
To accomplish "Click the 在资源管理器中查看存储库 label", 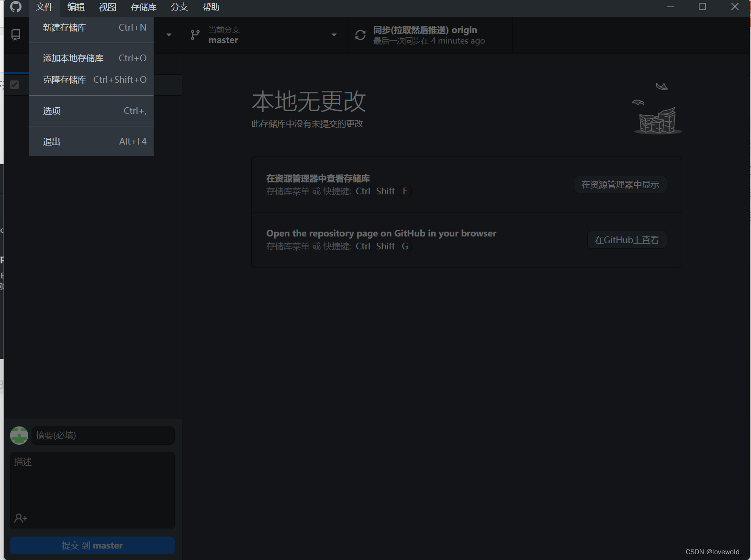I will pos(318,179).
